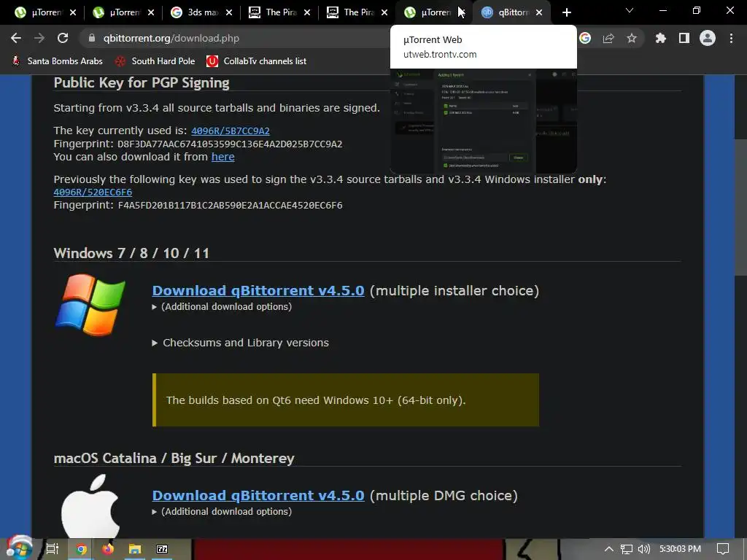Image resolution: width=747 pixels, height=560 pixels.
Task: Share this page via share icon
Action: tap(608, 38)
